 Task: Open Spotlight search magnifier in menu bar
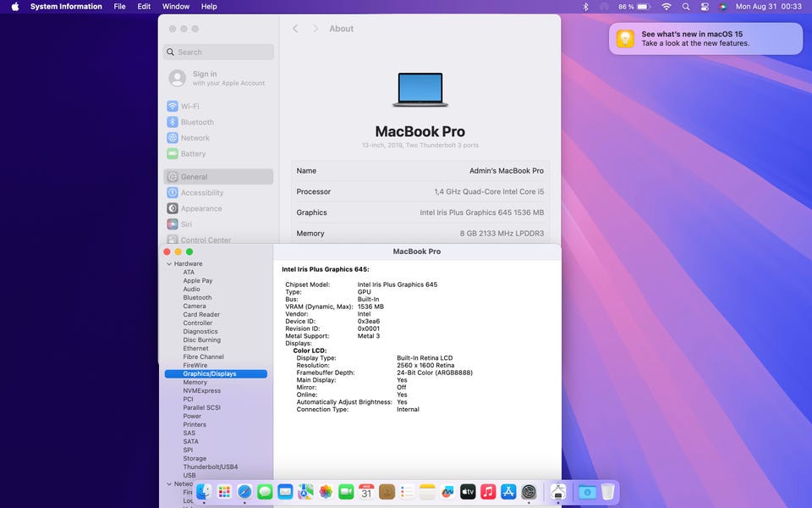pyautogui.click(x=686, y=7)
